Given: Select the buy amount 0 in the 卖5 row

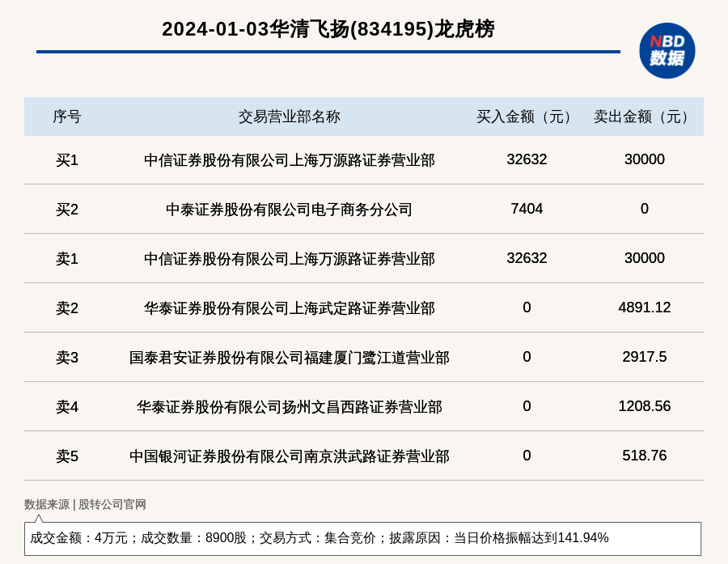Looking at the screenshot, I should (x=527, y=456).
